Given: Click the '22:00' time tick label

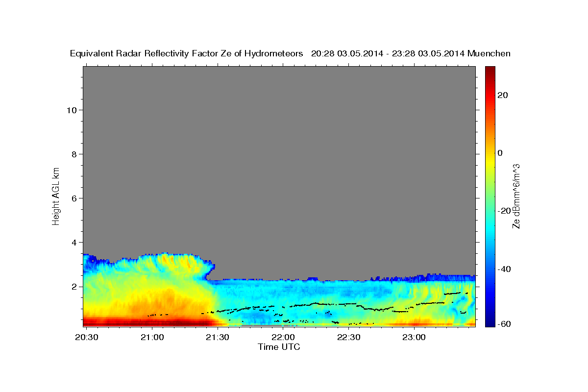Looking at the screenshot, I should [283, 337].
